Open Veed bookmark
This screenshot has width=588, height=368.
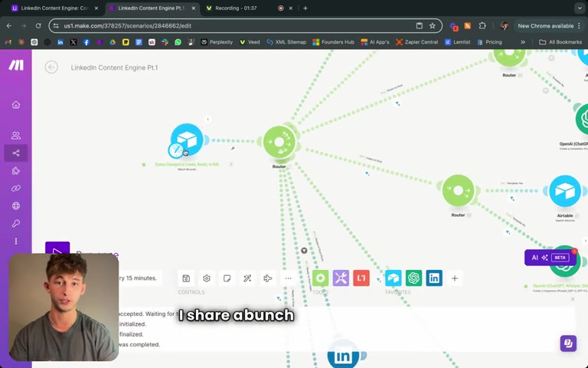coord(250,42)
